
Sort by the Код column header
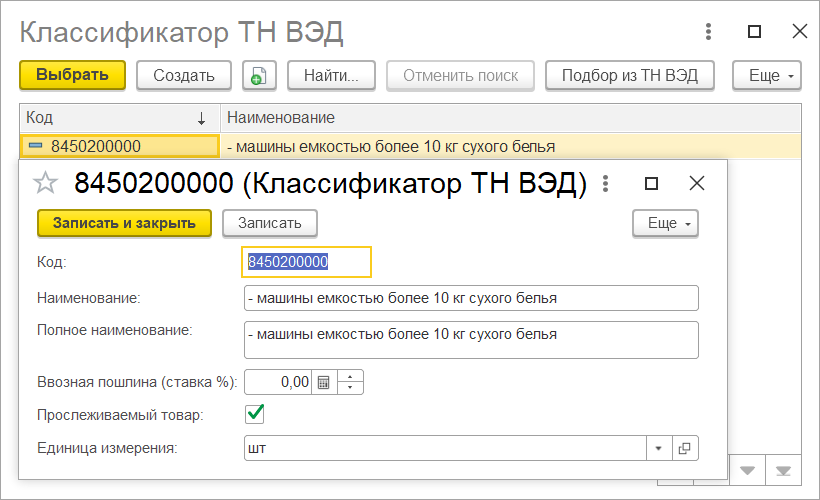pos(119,118)
